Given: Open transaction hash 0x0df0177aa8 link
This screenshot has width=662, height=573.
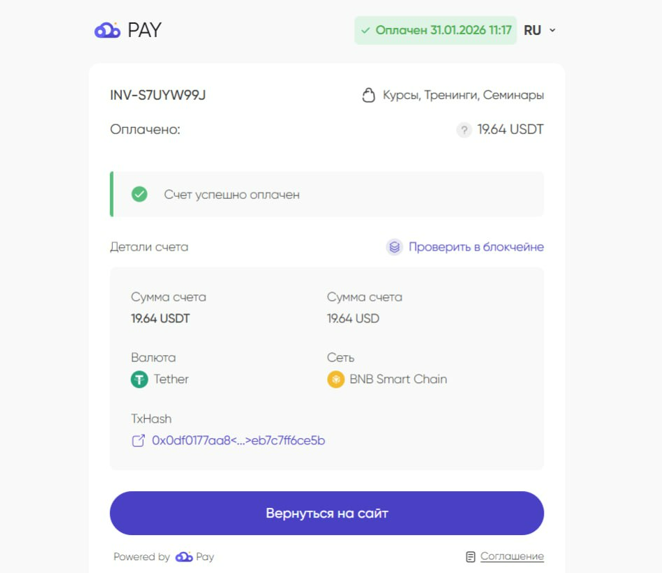Looking at the screenshot, I should point(239,441).
